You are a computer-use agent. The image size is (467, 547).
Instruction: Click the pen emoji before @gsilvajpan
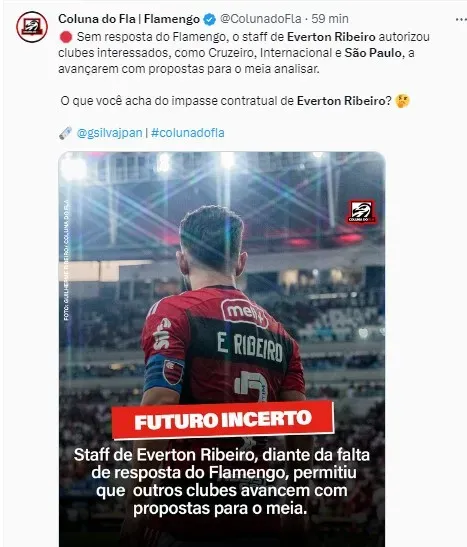[65, 133]
